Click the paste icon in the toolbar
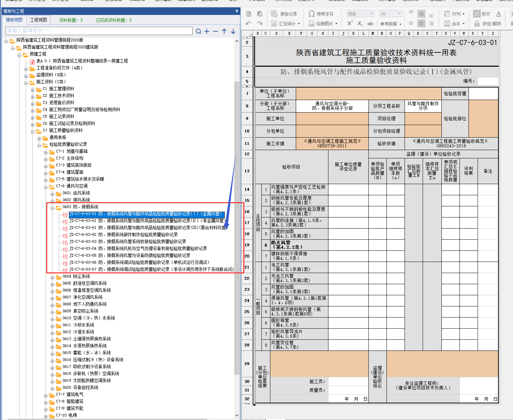The width and height of the screenshot is (513, 420). click(260, 14)
